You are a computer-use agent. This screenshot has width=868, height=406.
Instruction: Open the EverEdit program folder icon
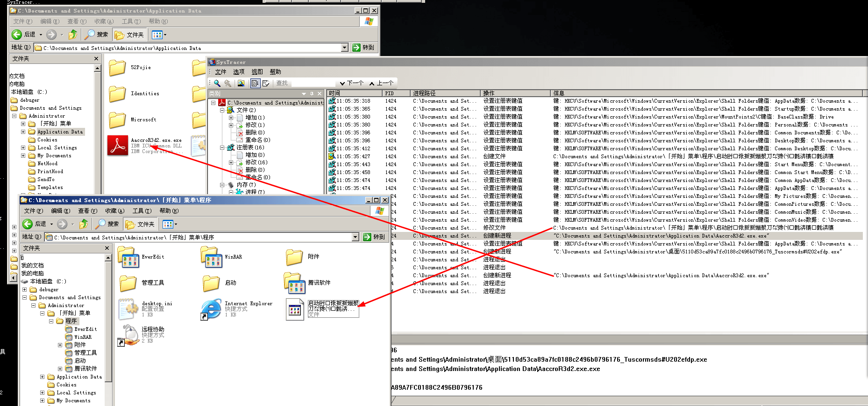point(128,257)
